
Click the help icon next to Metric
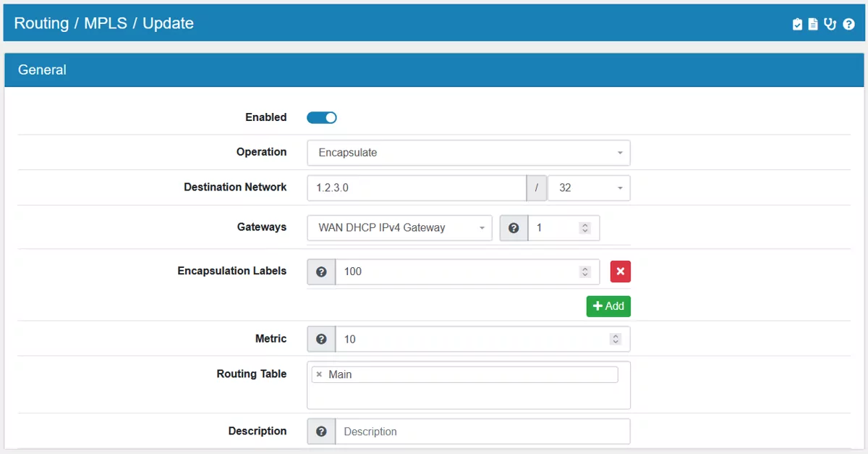320,338
